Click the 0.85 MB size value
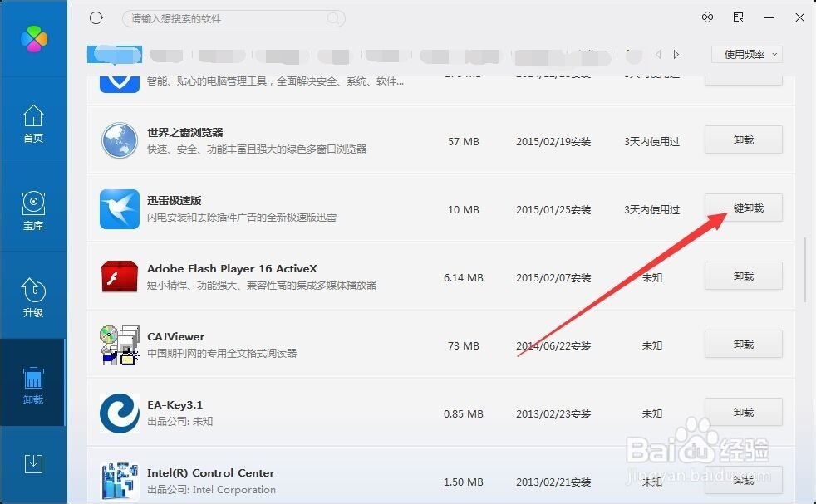The height and width of the screenshot is (504, 816). [463, 414]
